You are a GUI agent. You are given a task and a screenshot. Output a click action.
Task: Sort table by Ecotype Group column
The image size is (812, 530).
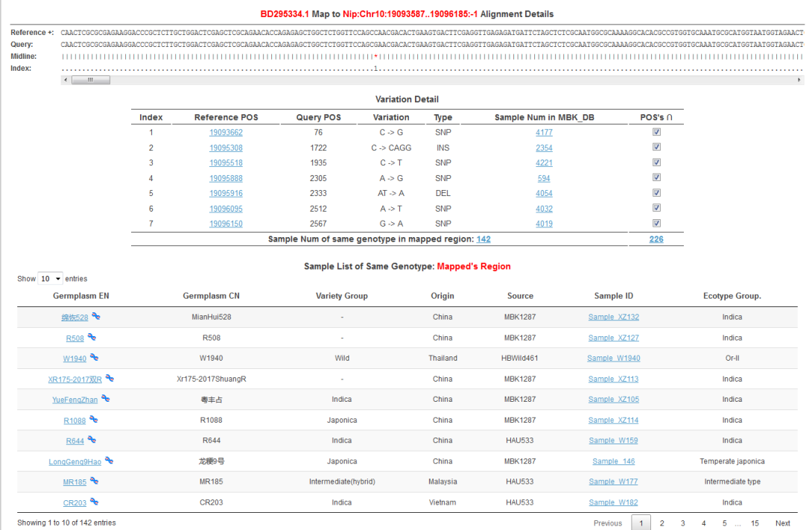click(x=732, y=296)
